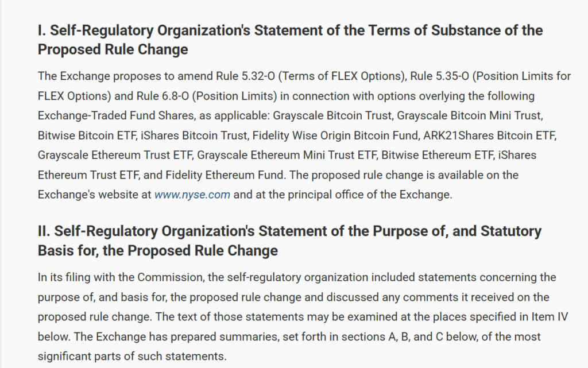Click the phrase 'Exchange-Traded Fund Shares'
588x368 pixels.
pos(115,115)
